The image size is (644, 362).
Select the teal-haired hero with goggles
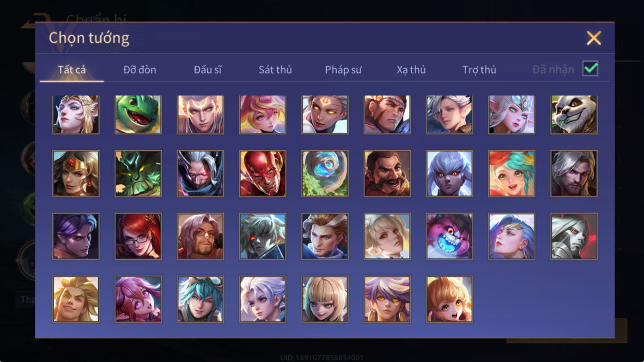click(200, 299)
